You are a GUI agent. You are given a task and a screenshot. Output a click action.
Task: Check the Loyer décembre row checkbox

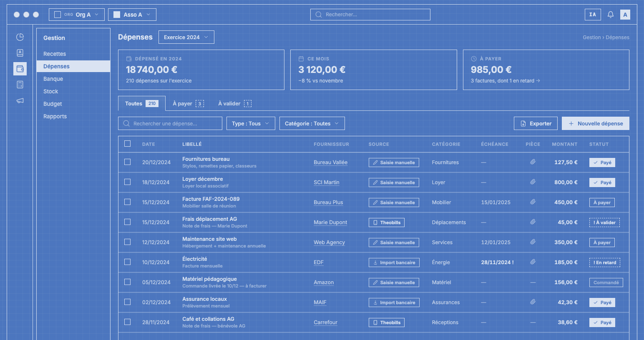[x=128, y=182]
